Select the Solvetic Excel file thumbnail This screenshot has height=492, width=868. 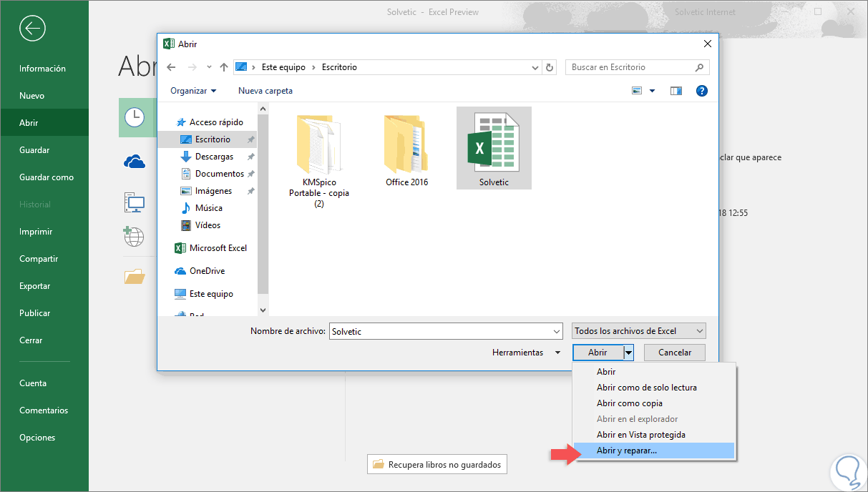494,148
